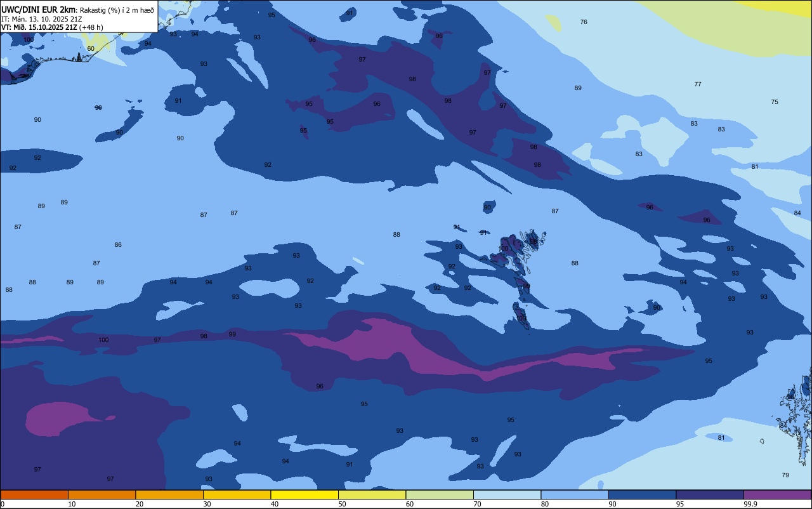Image resolution: width=812 pixels, height=509 pixels.
Task: Select the 20–30 amber legend swatch
Action: [x=169, y=494]
